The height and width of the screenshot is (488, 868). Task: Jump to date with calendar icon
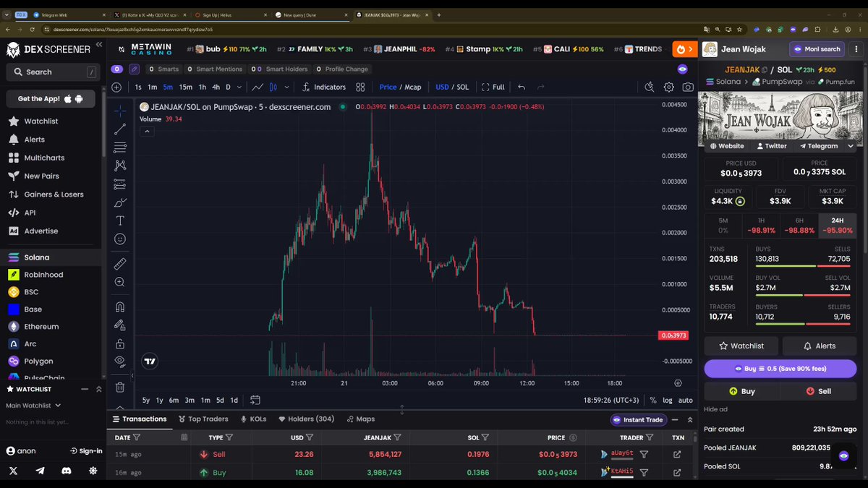pos(255,400)
